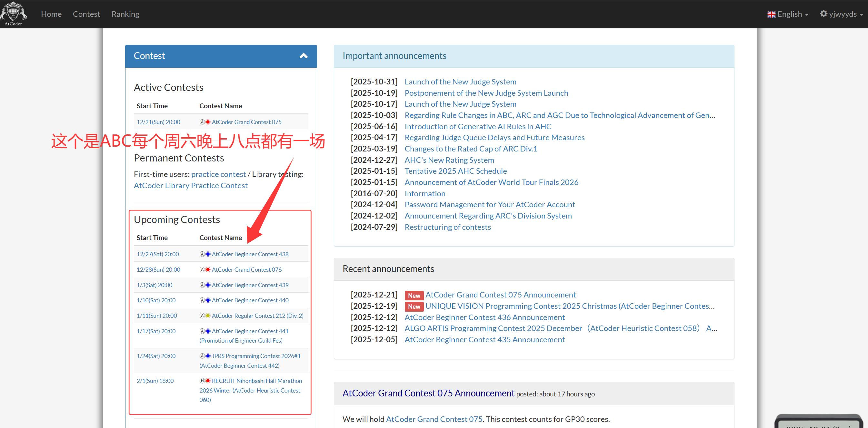
Task: Click the circled A icon beside Beginner Contest 439
Action: pos(202,285)
